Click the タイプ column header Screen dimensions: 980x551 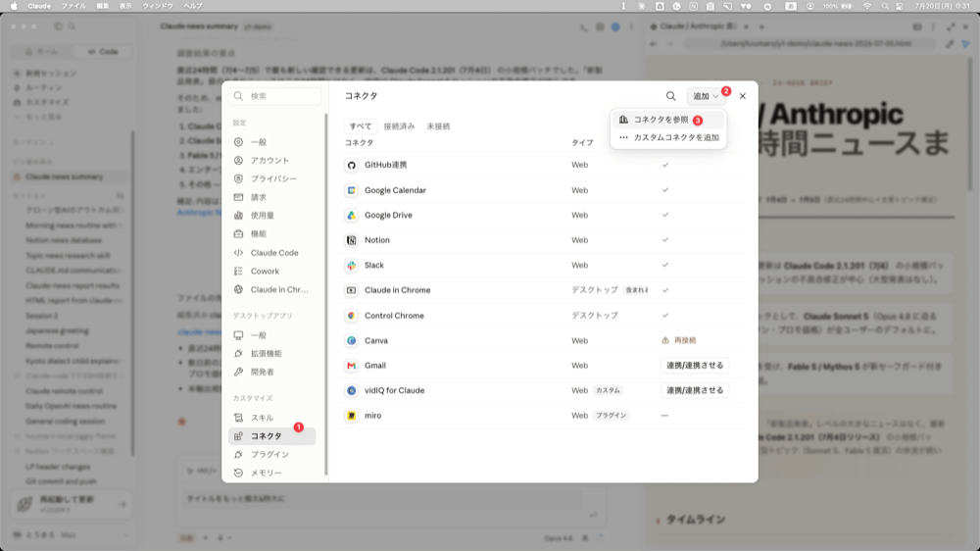(x=582, y=142)
